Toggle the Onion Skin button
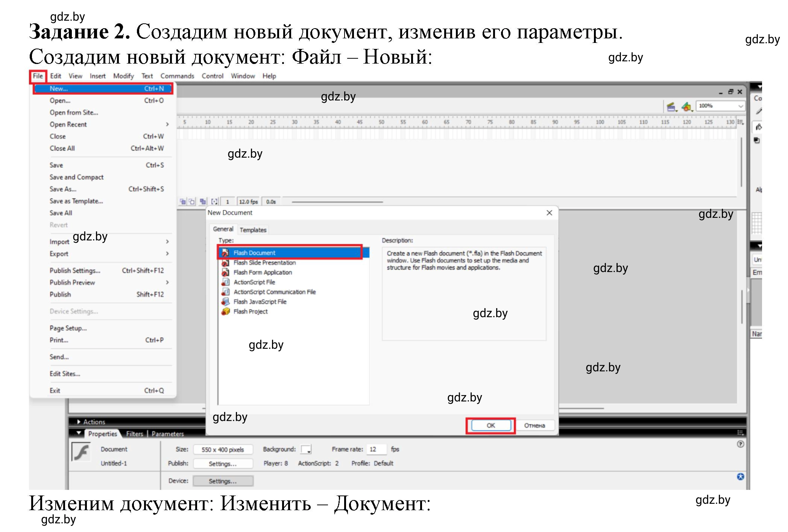 (183, 202)
